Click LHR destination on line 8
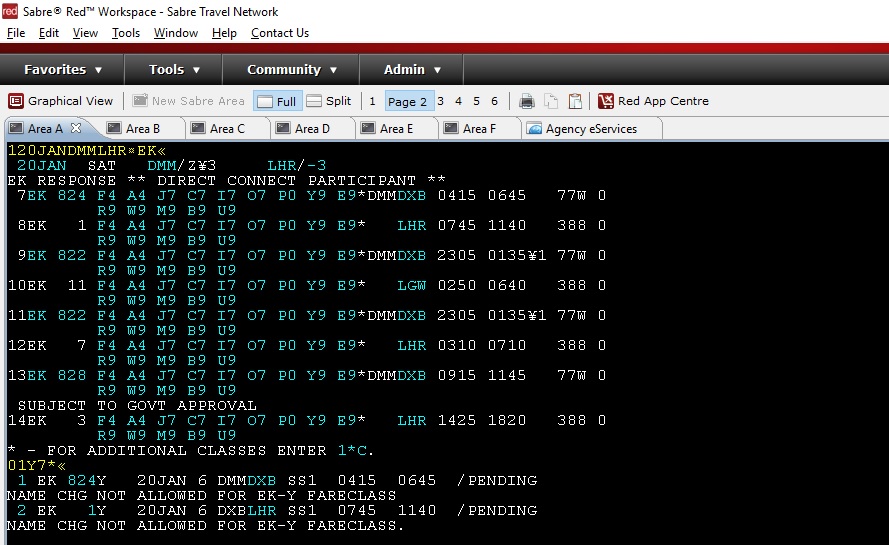Screen dimensions: 889x545 [x=412, y=226]
